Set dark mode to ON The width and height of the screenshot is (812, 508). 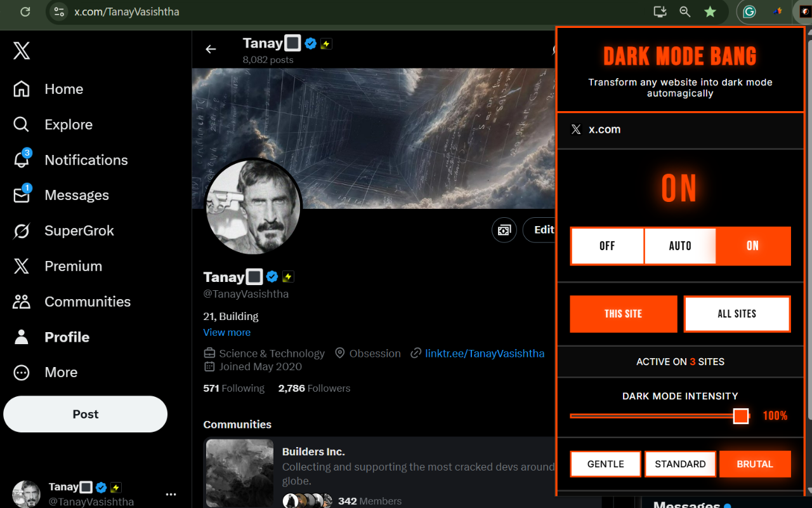[753, 246]
